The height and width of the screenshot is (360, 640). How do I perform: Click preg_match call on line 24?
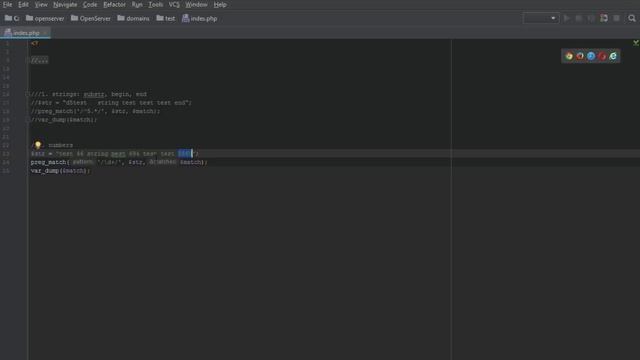(x=48, y=162)
